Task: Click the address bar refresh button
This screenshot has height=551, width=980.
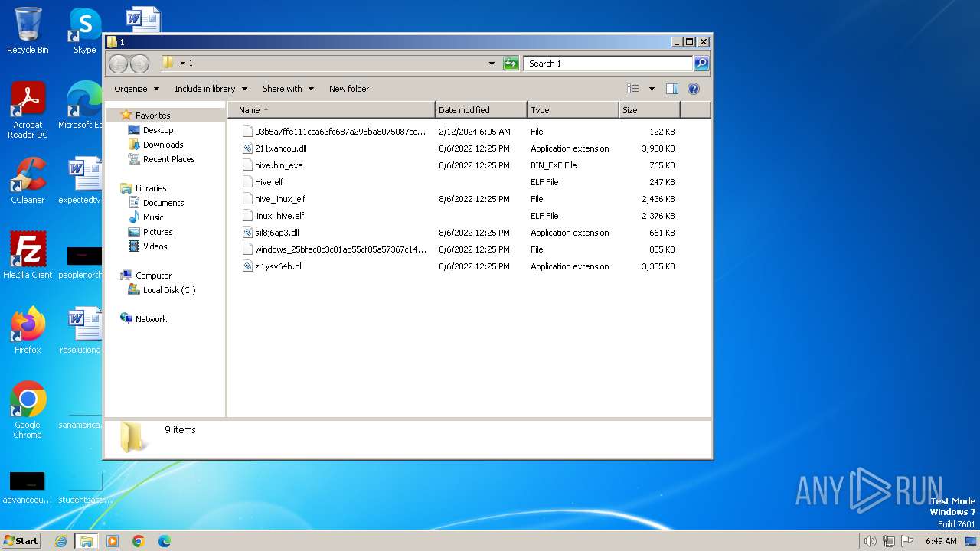Action: (511, 64)
